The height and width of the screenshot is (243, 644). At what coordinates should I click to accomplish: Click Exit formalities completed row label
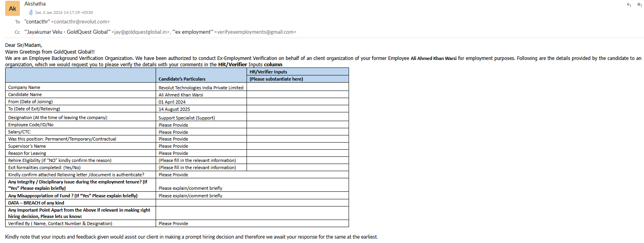[44, 168]
